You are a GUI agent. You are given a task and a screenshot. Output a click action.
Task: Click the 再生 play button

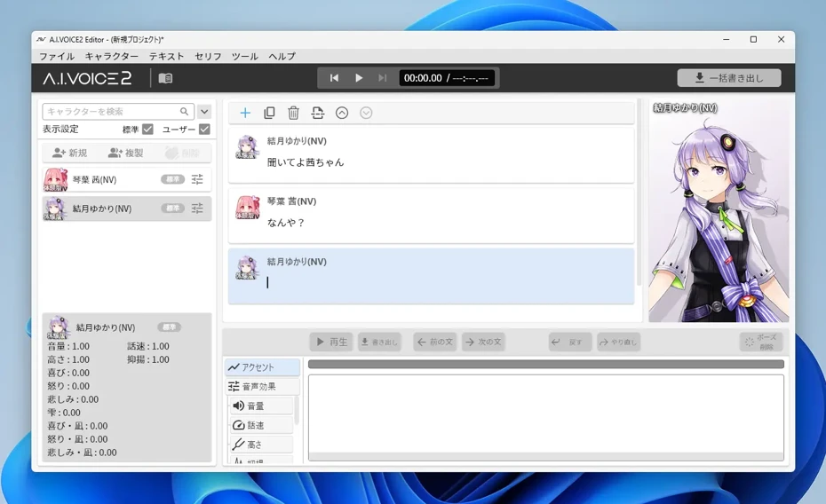(x=331, y=342)
